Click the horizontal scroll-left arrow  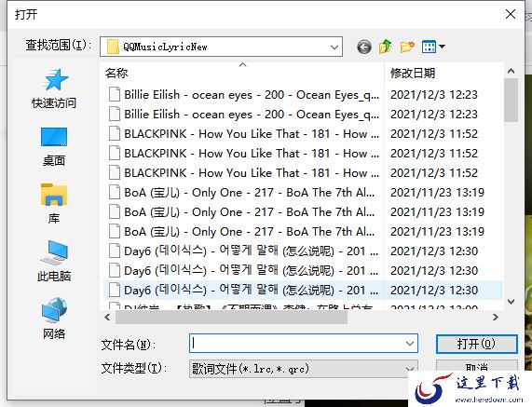pos(107,317)
